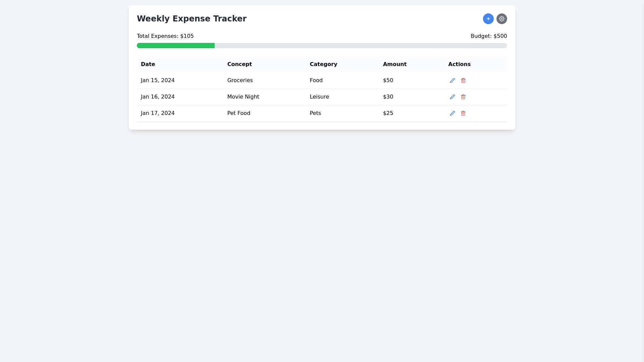Click the Date column header
644x362 pixels.
pos(148,64)
